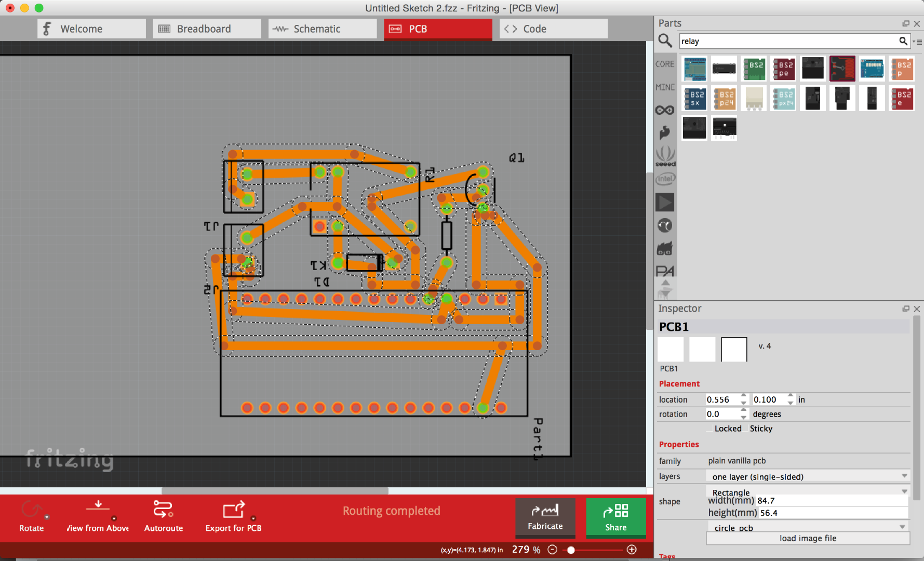
Task: Open the parts bin options menu
Action: coord(918,42)
